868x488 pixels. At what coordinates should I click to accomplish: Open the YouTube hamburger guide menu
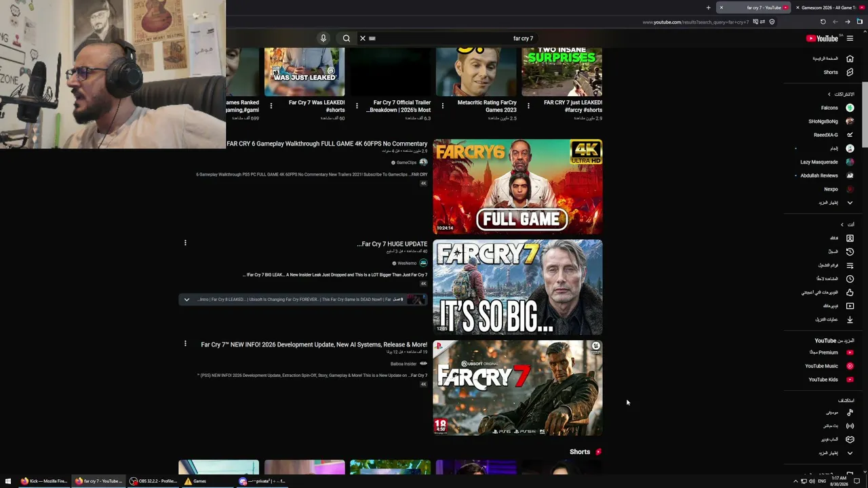(x=850, y=39)
